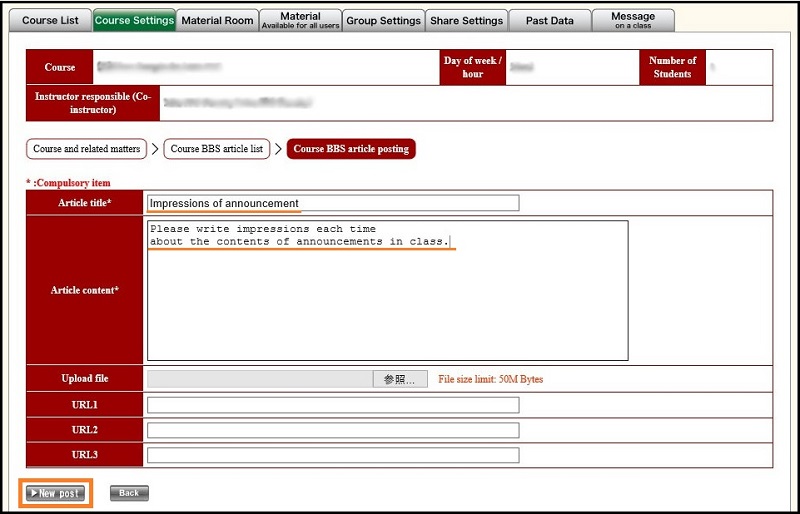
Task: Go to the Group Settings tab
Action: (x=384, y=20)
